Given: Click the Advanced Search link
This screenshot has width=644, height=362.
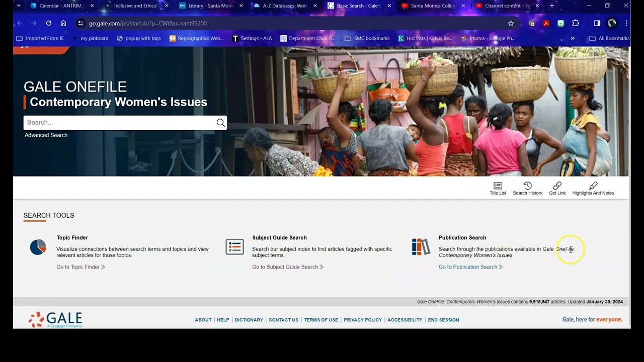Looking at the screenshot, I should click(46, 135).
